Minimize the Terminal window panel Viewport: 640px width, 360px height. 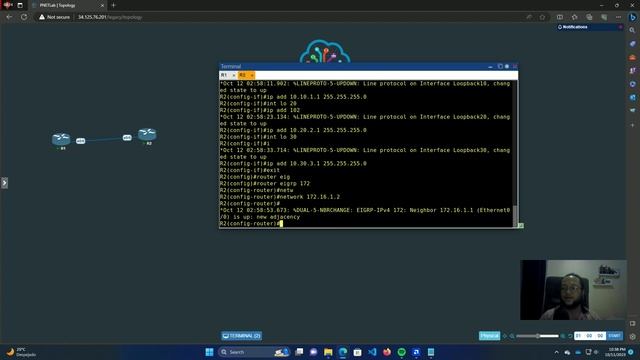click(490, 67)
